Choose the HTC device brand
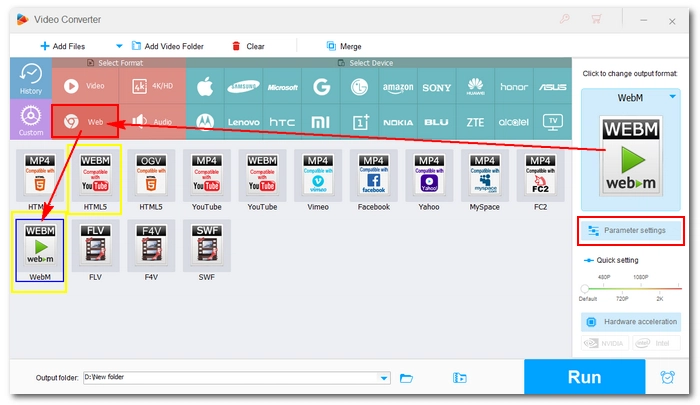700x405 pixels. 282,122
